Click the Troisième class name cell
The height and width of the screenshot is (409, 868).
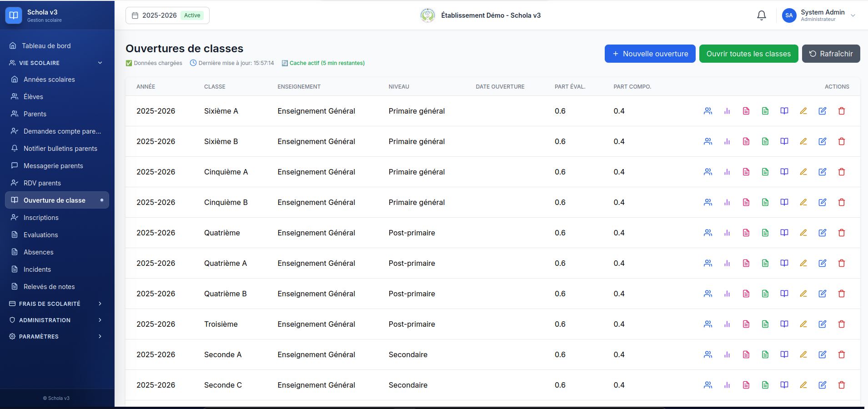[x=221, y=324]
